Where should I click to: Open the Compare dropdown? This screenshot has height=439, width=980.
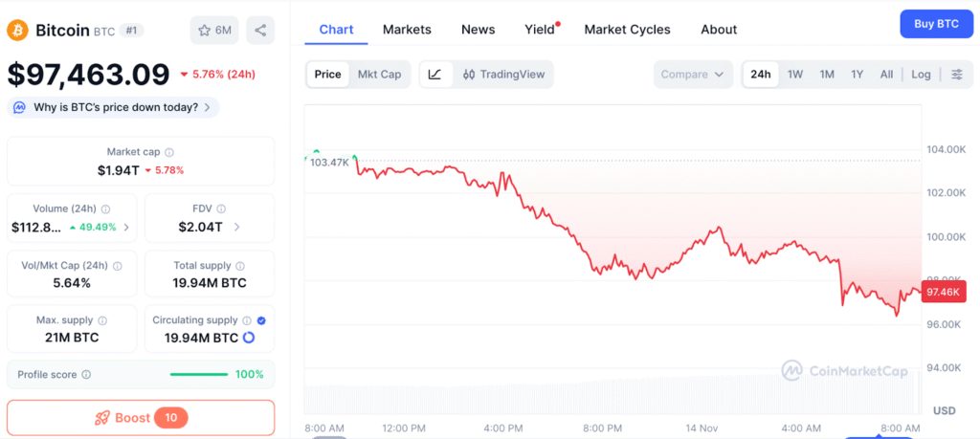(x=693, y=75)
